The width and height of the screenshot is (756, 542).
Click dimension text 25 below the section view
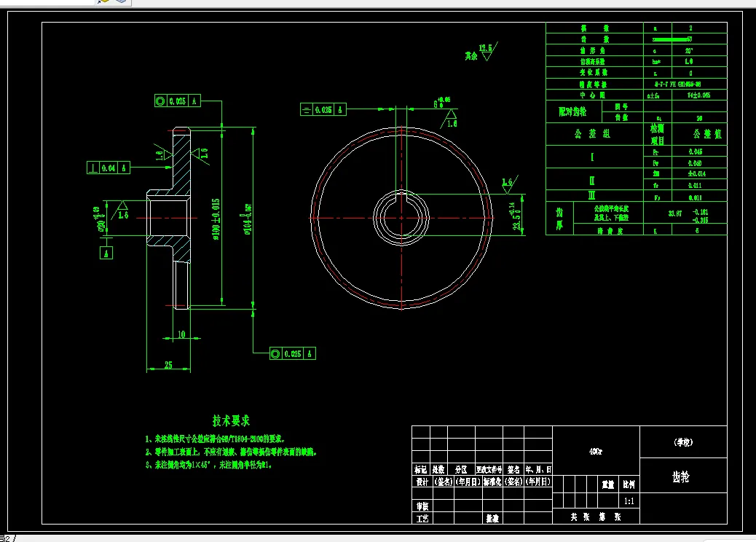click(x=168, y=365)
